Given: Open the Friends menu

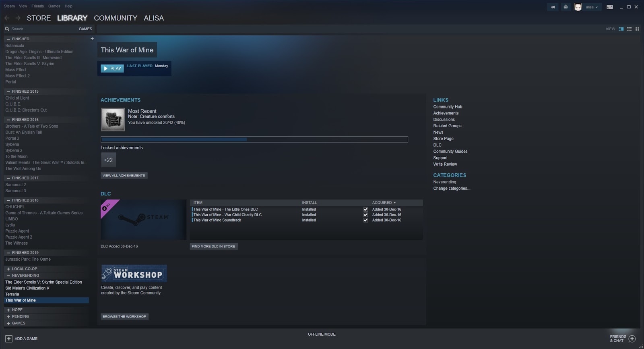Looking at the screenshot, I should click(x=37, y=6).
